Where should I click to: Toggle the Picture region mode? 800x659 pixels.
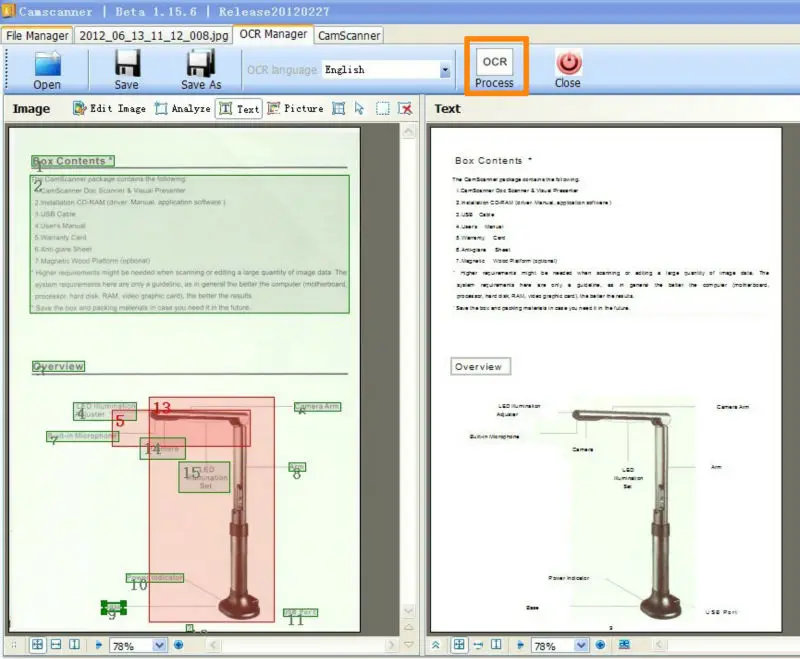pos(295,108)
